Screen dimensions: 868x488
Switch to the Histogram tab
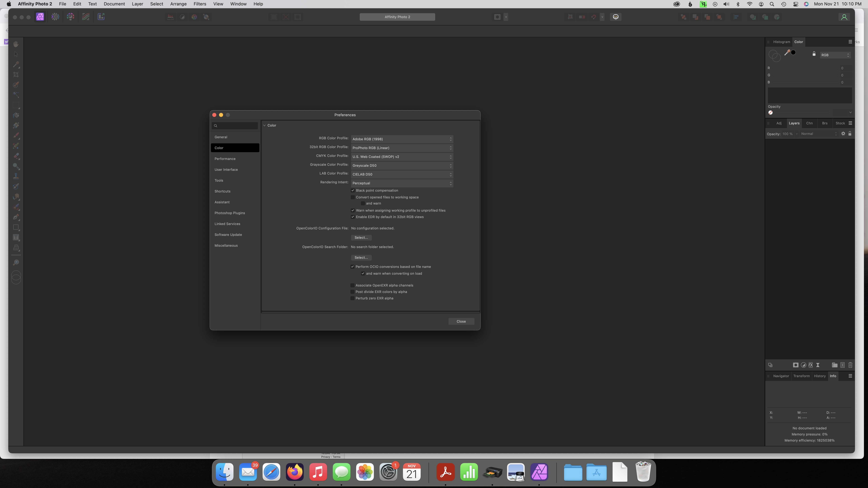781,42
